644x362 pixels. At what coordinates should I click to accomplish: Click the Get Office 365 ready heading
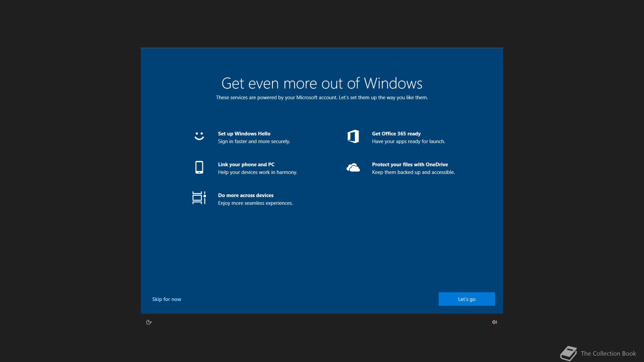396,134
